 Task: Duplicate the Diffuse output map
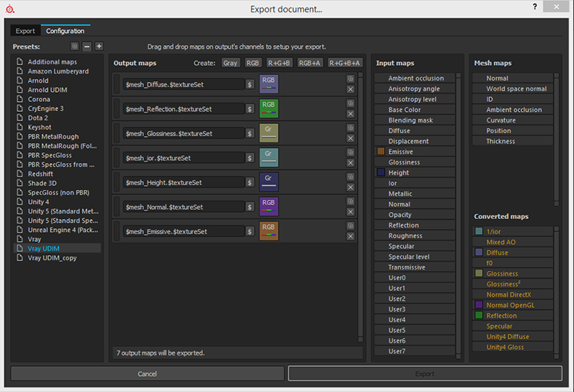pyautogui.click(x=351, y=79)
